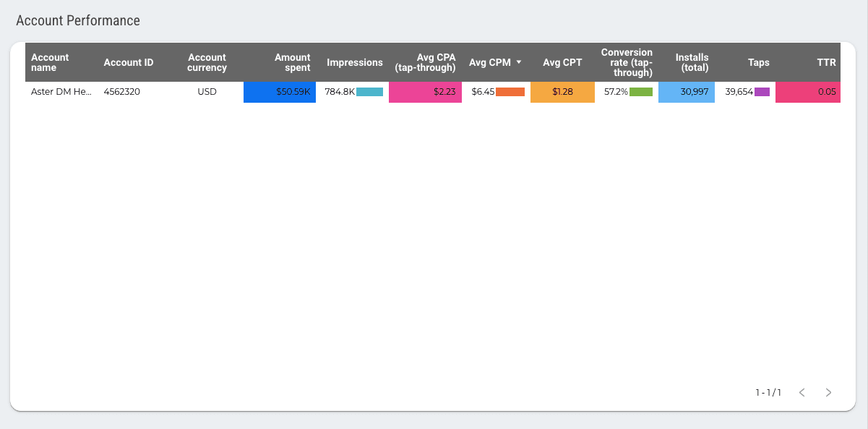The width and height of the screenshot is (868, 429).
Task: Select the Account name column header
Action: pos(49,63)
